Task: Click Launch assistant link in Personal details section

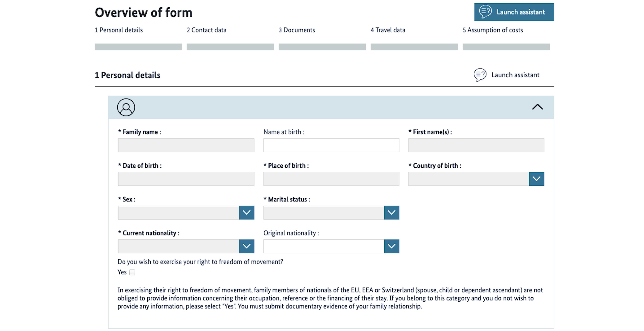Action: coord(515,75)
